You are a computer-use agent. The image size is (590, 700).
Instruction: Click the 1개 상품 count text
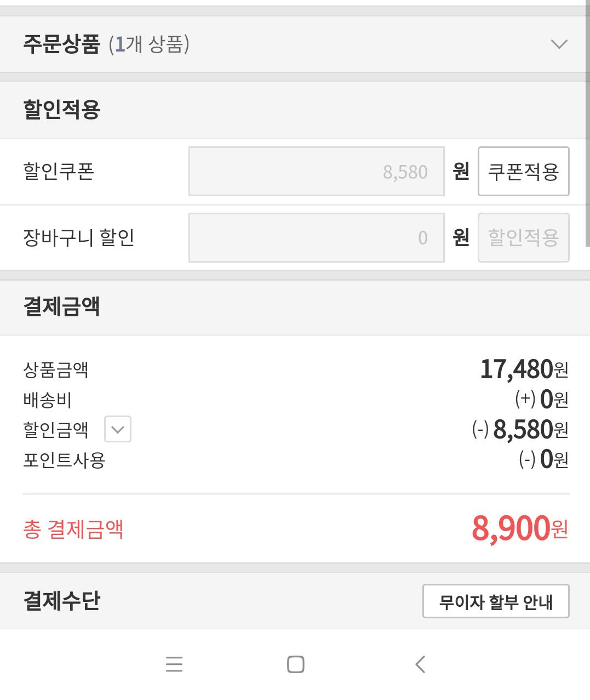click(149, 44)
